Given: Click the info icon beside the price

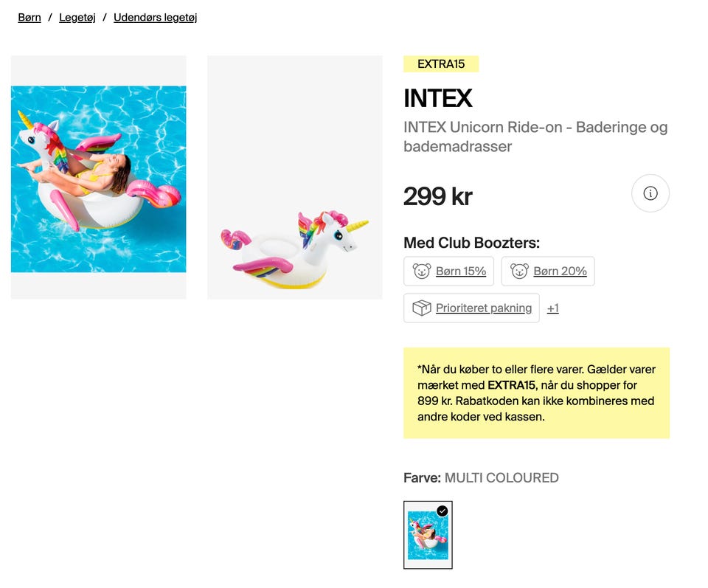Looking at the screenshot, I should point(650,193).
